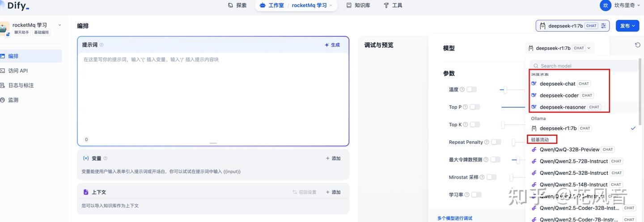Toggle the 温度 temperature switch
The image size is (644, 222).
click(x=472, y=89)
